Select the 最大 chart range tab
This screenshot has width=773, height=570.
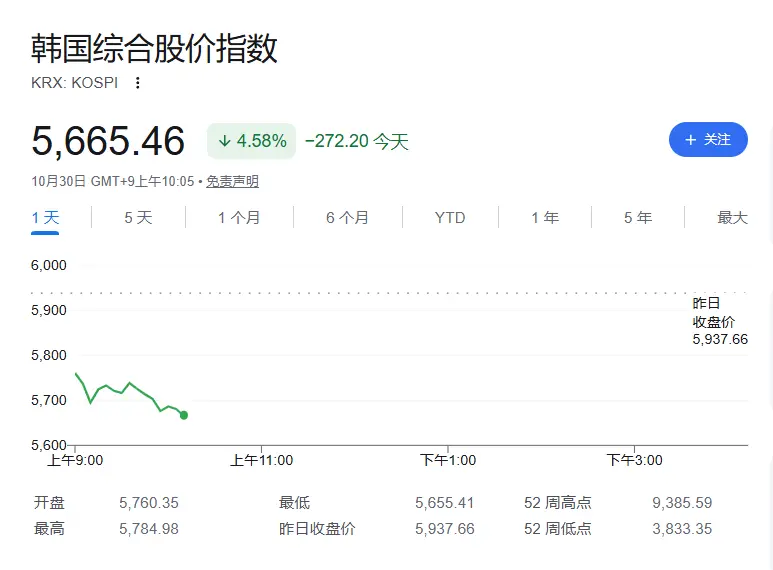click(732, 217)
